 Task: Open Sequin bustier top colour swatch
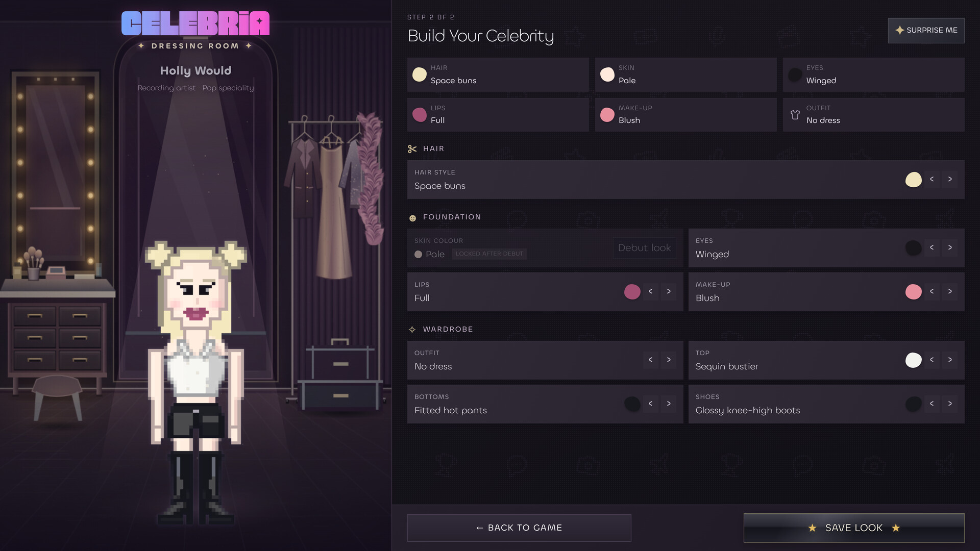point(913,360)
